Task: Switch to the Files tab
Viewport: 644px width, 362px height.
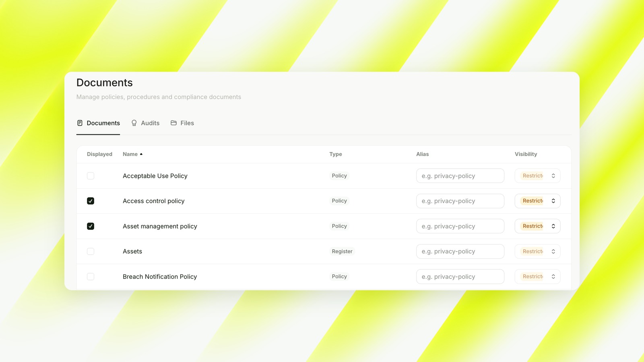Action: pyautogui.click(x=182, y=123)
